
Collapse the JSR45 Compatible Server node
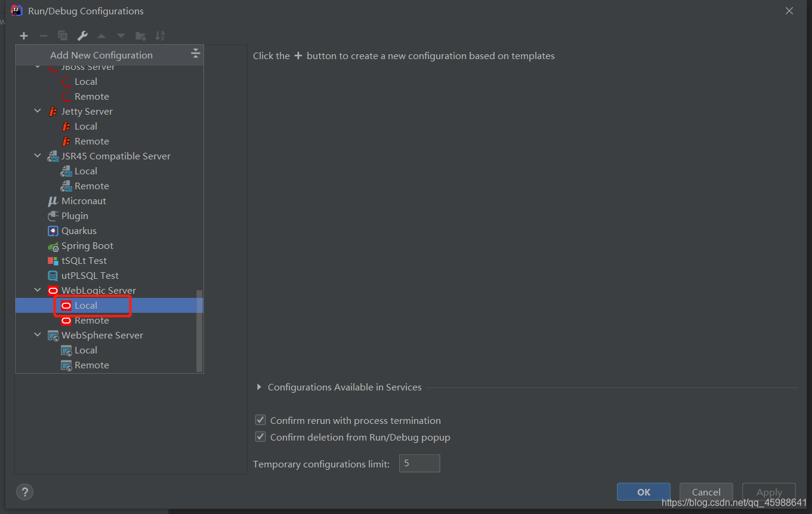(x=38, y=156)
